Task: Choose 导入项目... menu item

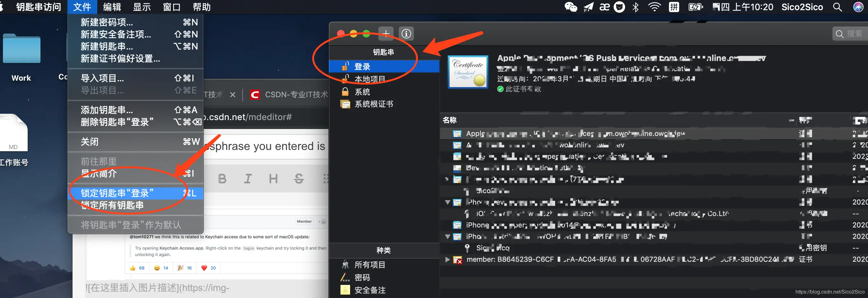Action: [135, 78]
